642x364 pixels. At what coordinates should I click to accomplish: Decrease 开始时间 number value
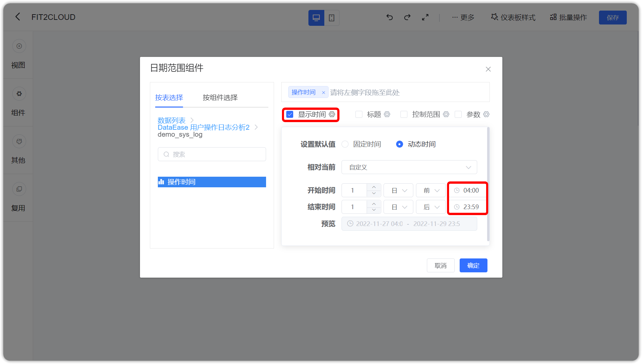click(x=374, y=194)
